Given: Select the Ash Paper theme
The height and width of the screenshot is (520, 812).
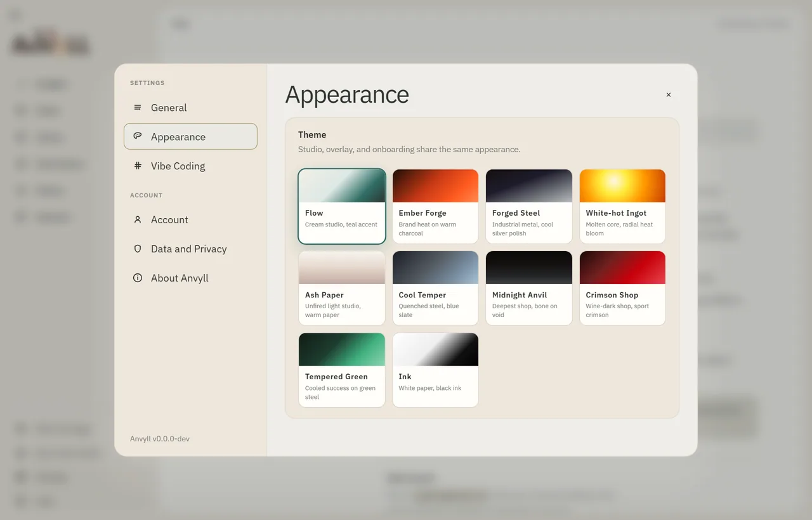Looking at the screenshot, I should 342,288.
